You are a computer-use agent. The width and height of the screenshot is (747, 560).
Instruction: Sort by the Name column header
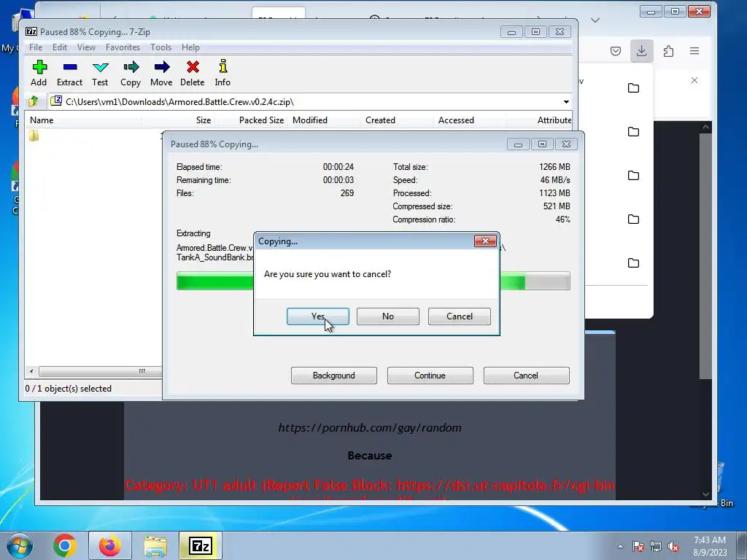point(84,120)
